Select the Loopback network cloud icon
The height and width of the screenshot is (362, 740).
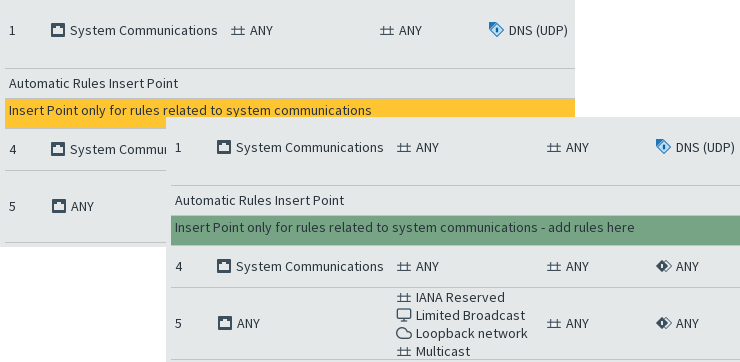click(x=404, y=334)
